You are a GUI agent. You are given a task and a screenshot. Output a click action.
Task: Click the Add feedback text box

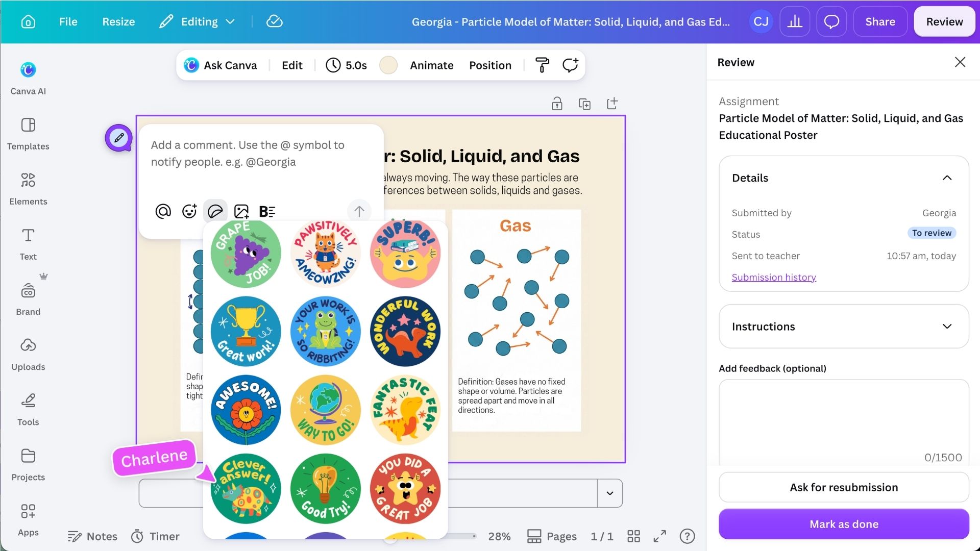pyautogui.click(x=844, y=422)
